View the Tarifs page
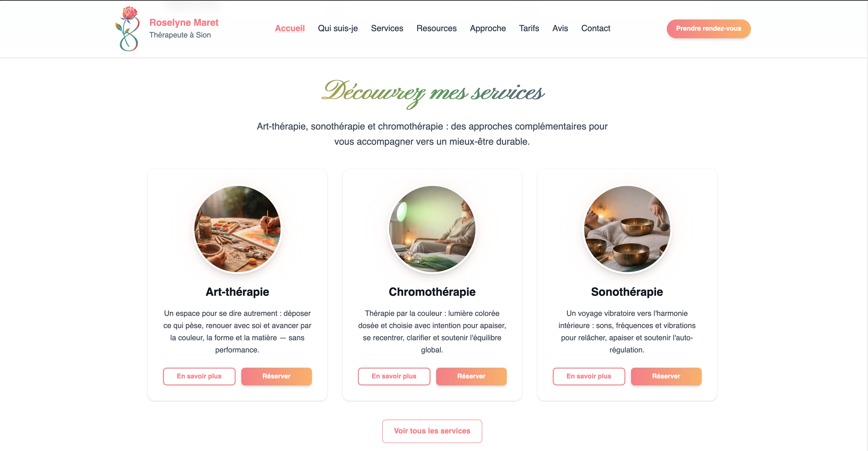The height and width of the screenshot is (451, 868). tap(529, 28)
